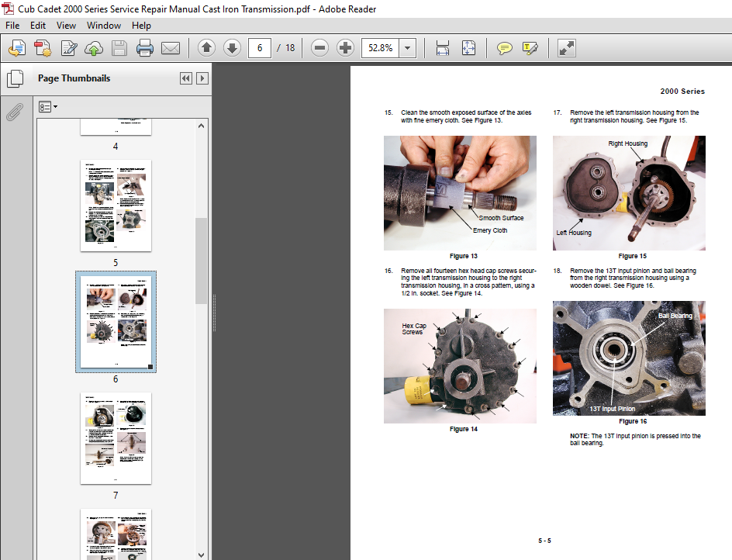Click the thumbnail label '5'
The width and height of the screenshot is (732, 560).
116,262
